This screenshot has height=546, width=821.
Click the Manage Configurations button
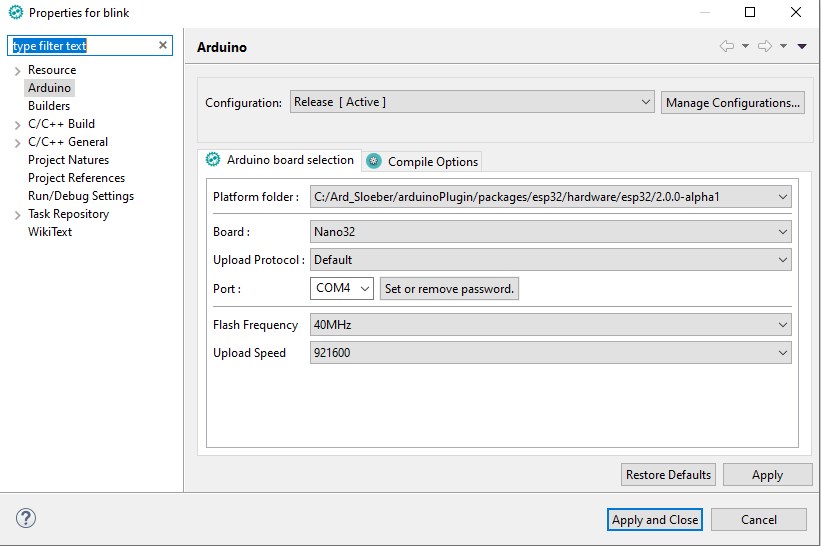pyautogui.click(x=733, y=103)
